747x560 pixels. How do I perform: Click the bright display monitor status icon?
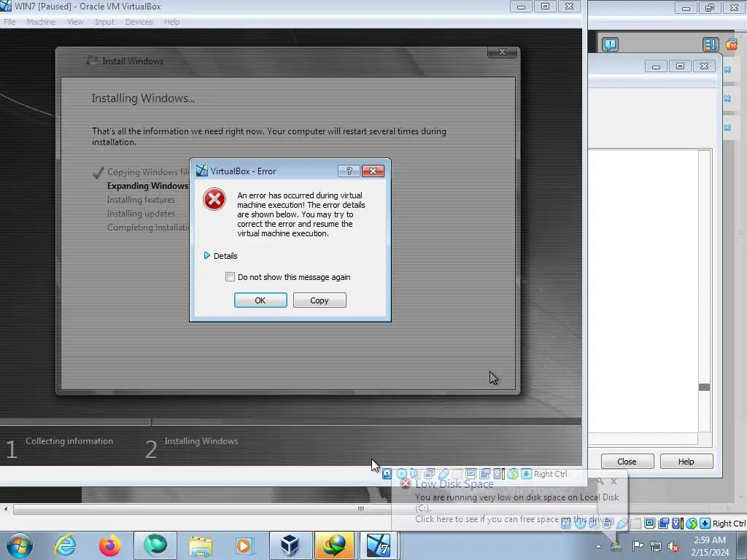pyautogui.click(x=649, y=524)
